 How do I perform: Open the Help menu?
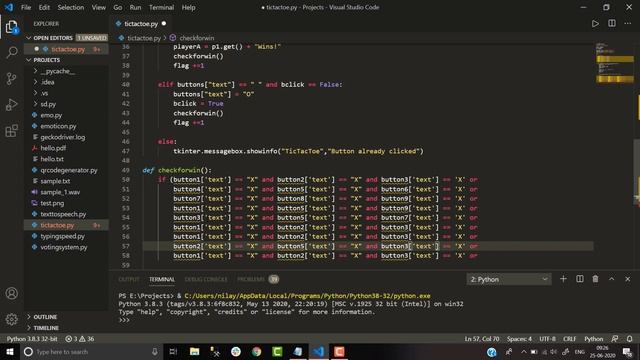(188, 7)
